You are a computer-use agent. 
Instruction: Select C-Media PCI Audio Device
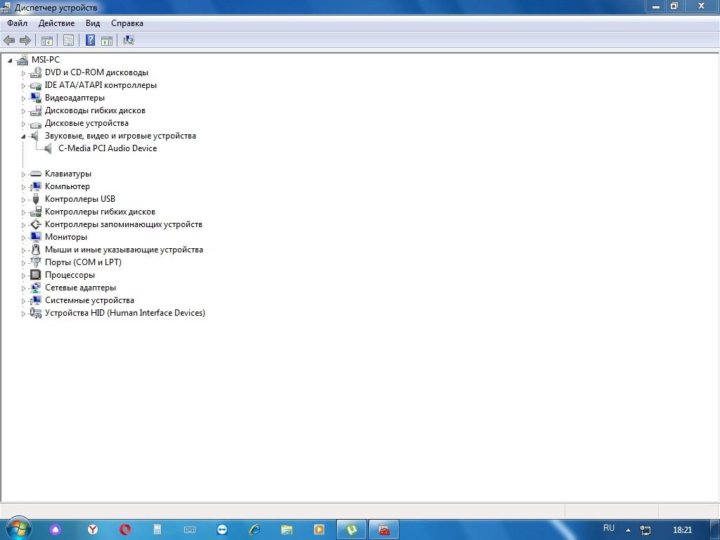click(107, 148)
